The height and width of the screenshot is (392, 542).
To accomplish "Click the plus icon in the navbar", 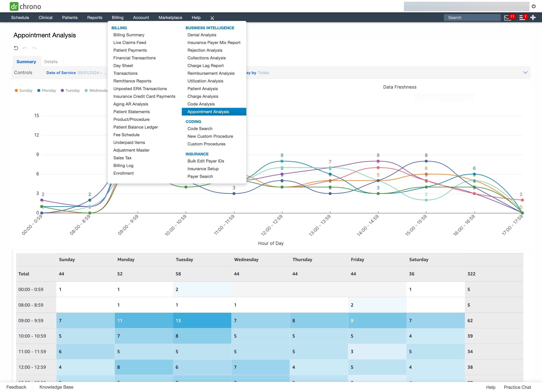I will pyautogui.click(x=533, y=18).
